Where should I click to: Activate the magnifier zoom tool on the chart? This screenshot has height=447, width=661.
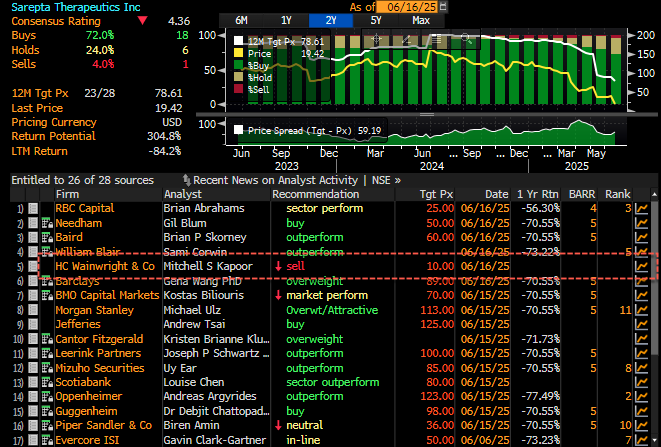(466, 39)
